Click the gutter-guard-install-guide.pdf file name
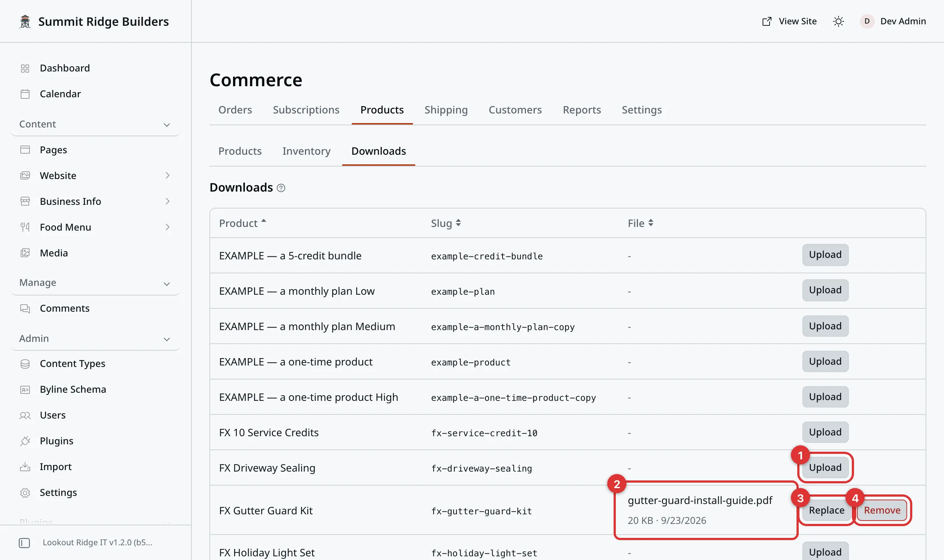Image resolution: width=944 pixels, height=560 pixels. pyautogui.click(x=700, y=500)
